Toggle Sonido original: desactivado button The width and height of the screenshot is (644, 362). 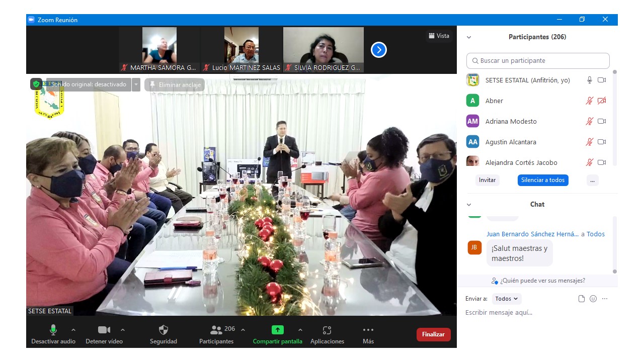pyautogui.click(x=88, y=84)
